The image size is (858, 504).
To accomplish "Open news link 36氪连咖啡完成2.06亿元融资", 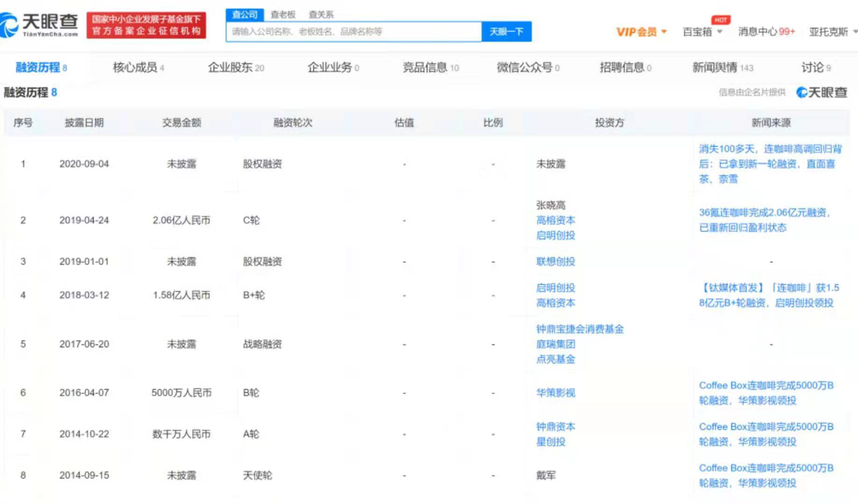I will [x=764, y=220].
